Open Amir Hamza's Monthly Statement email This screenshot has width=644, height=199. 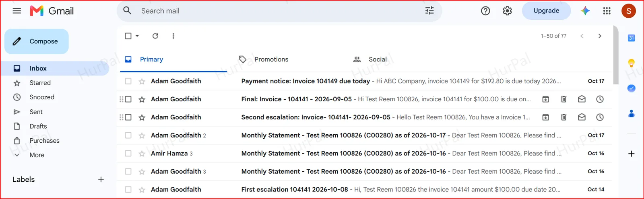click(x=365, y=153)
